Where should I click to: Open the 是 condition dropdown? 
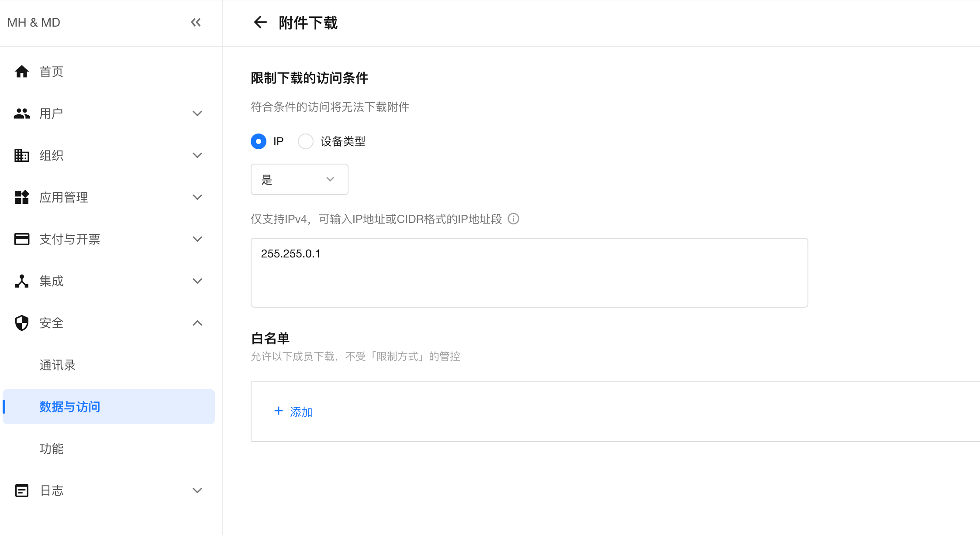[300, 179]
